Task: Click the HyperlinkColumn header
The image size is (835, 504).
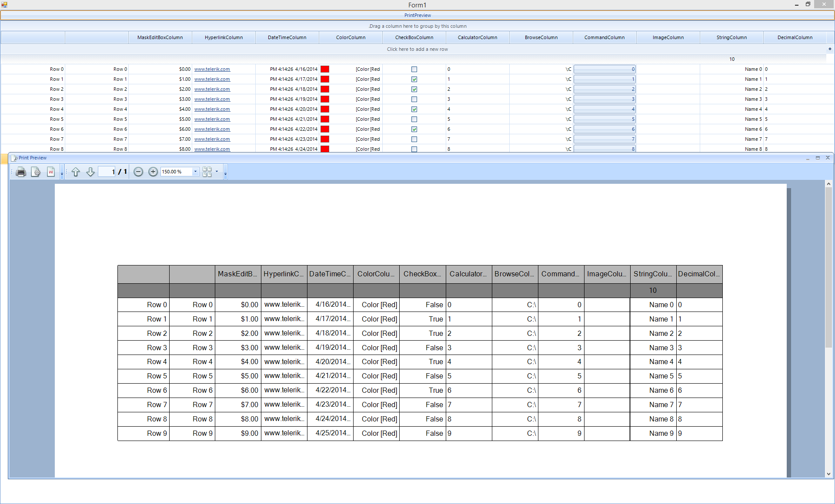Action: (x=224, y=37)
